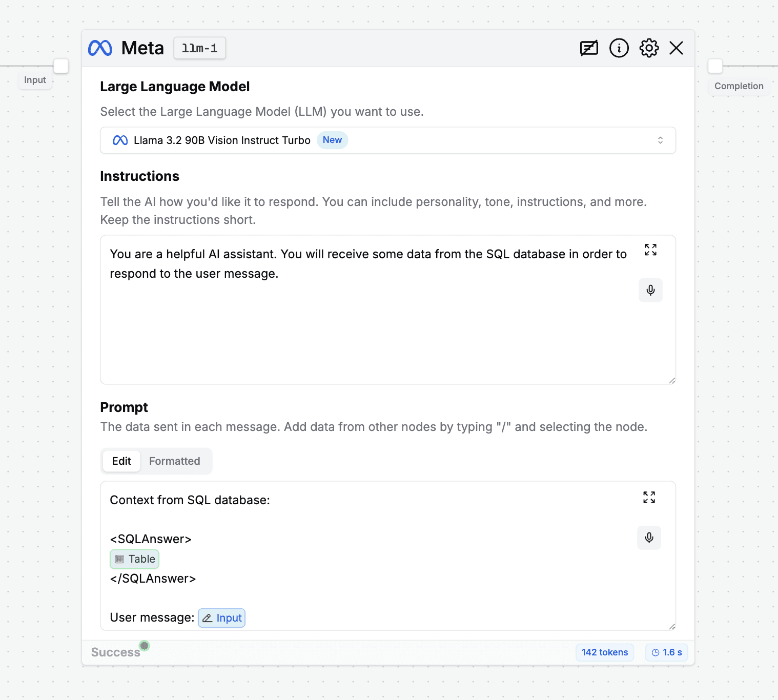Click the Meta logo icon in header
This screenshot has width=778, height=700.
(x=100, y=48)
